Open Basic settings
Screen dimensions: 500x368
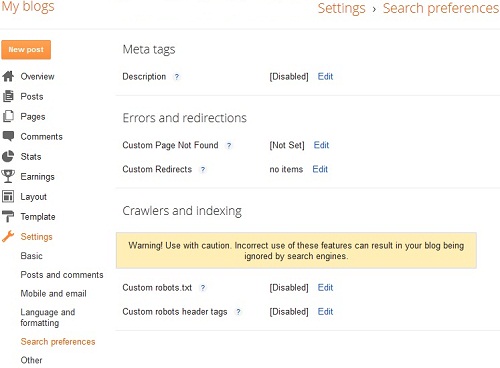pyautogui.click(x=31, y=256)
